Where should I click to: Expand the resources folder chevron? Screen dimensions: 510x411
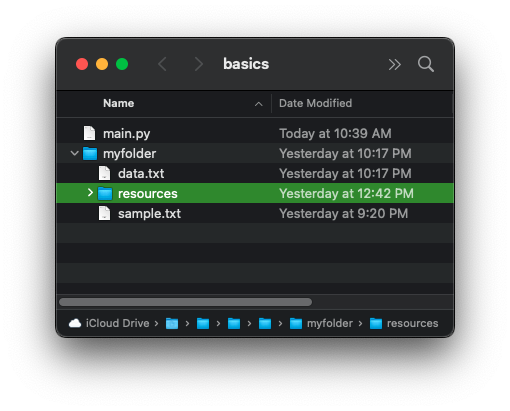90,193
